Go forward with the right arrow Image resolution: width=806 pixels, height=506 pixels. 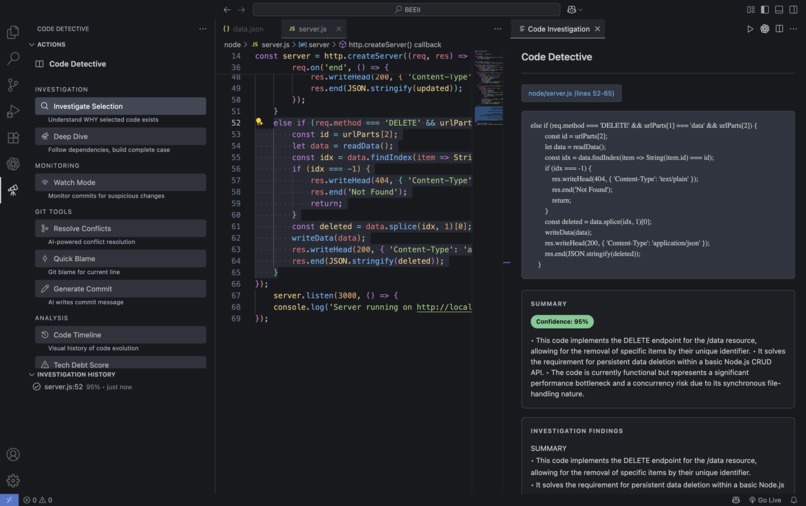241,9
